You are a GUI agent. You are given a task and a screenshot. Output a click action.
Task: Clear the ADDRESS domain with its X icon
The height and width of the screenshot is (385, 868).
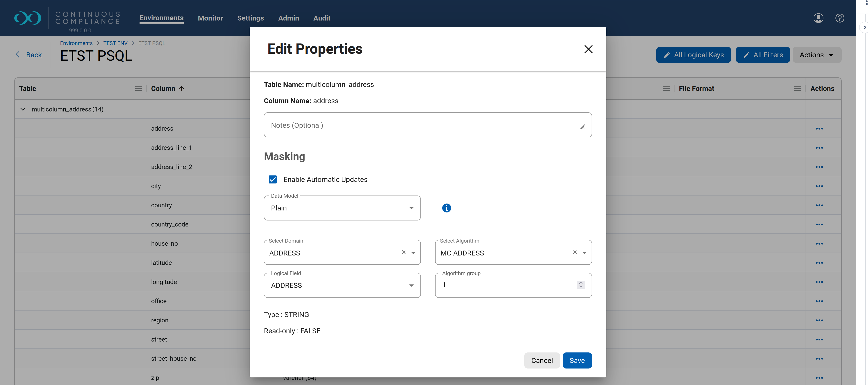point(404,252)
